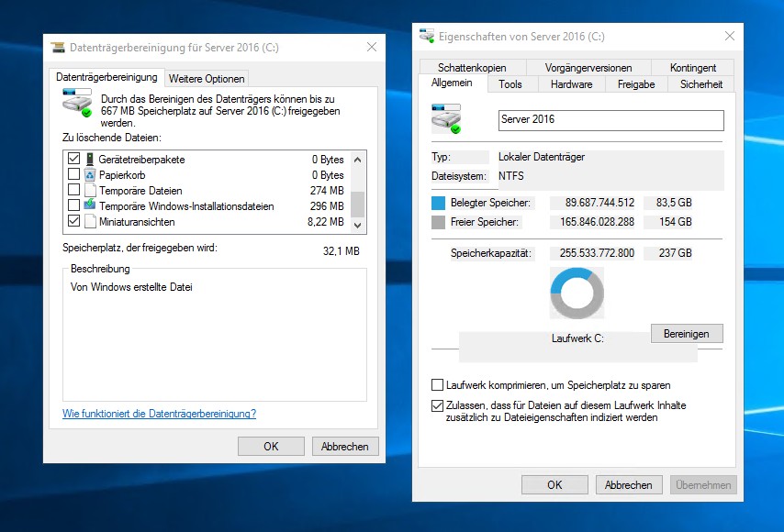784x532 pixels.
Task: Select the Temporäre Windows-Installationsdateien row label
Action: [186, 205]
